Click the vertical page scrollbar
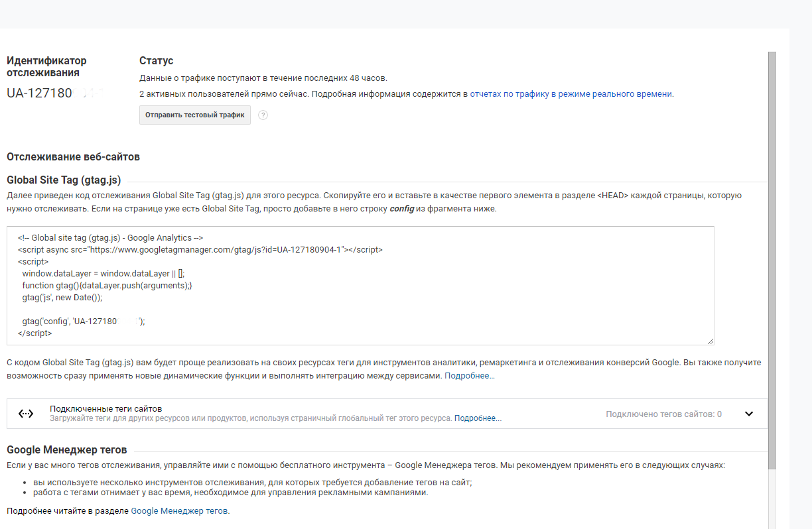 click(772, 265)
